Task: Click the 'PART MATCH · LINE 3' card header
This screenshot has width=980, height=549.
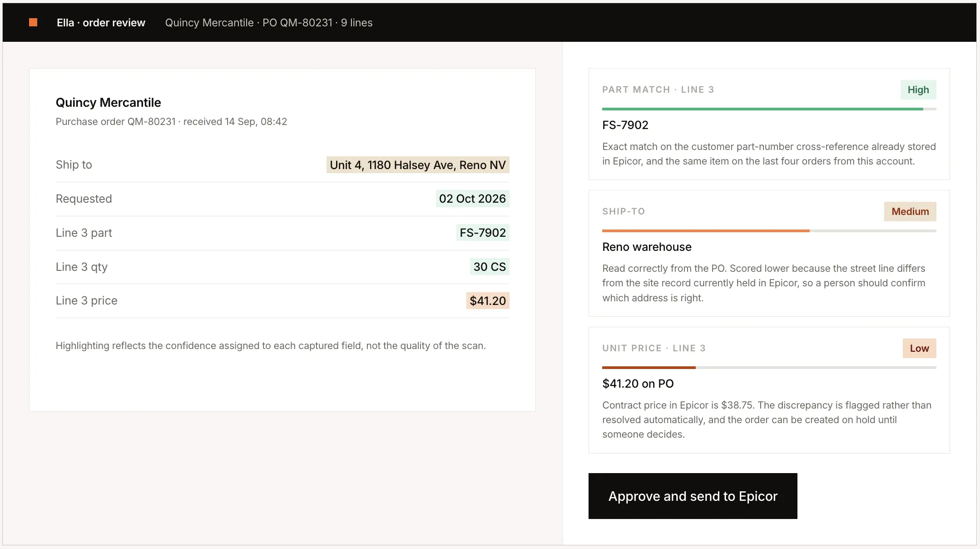Action: tap(658, 90)
